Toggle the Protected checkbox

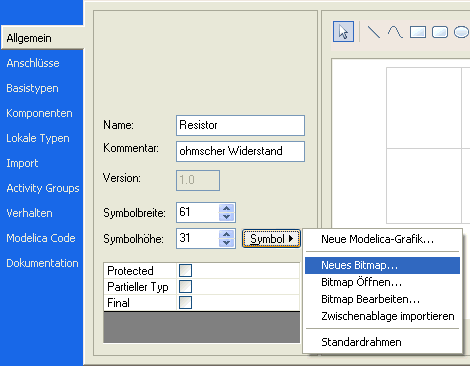(185, 270)
